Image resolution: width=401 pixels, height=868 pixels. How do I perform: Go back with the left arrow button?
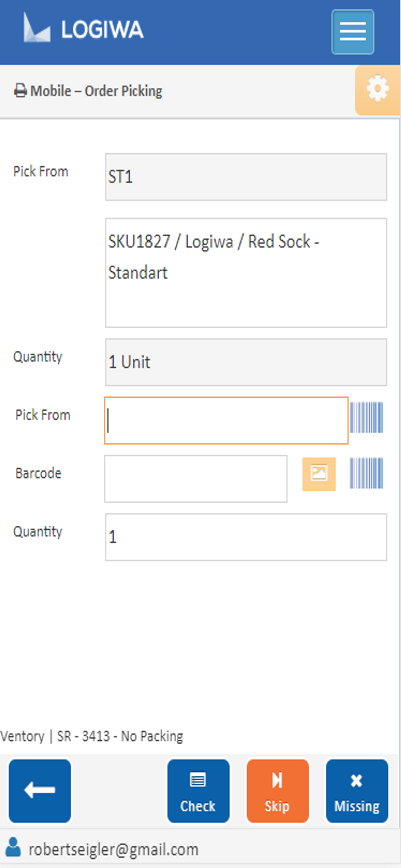coord(40,790)
